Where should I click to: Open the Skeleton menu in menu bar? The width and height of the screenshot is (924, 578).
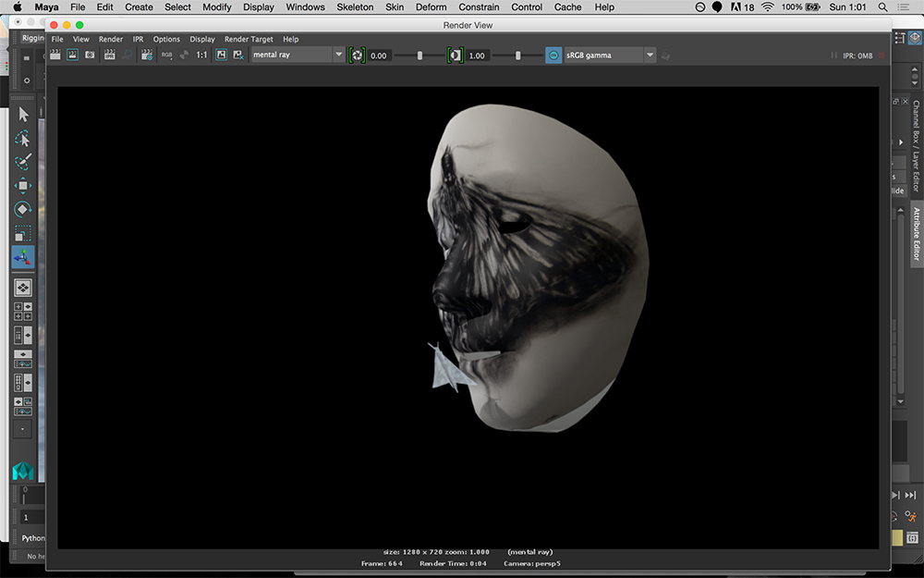click(x=355, y=7)
